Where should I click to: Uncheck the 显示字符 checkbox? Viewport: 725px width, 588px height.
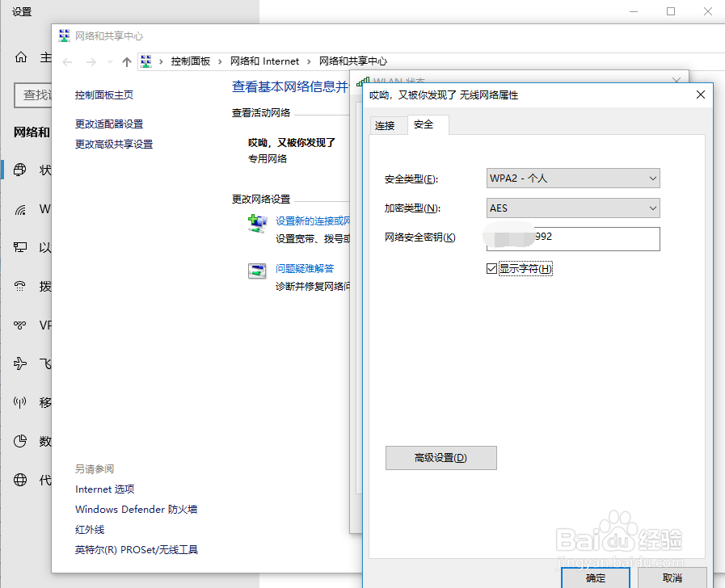click(x=491, y=267)
